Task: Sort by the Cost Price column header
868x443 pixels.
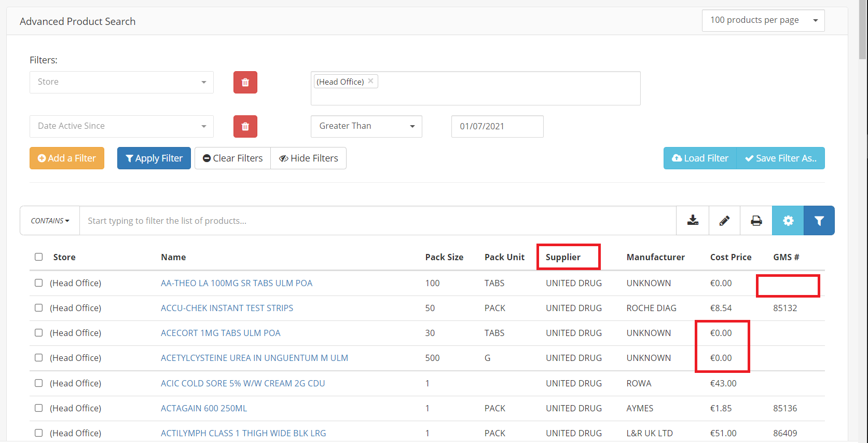Action: pyautogui.click(x=731, y=257)
